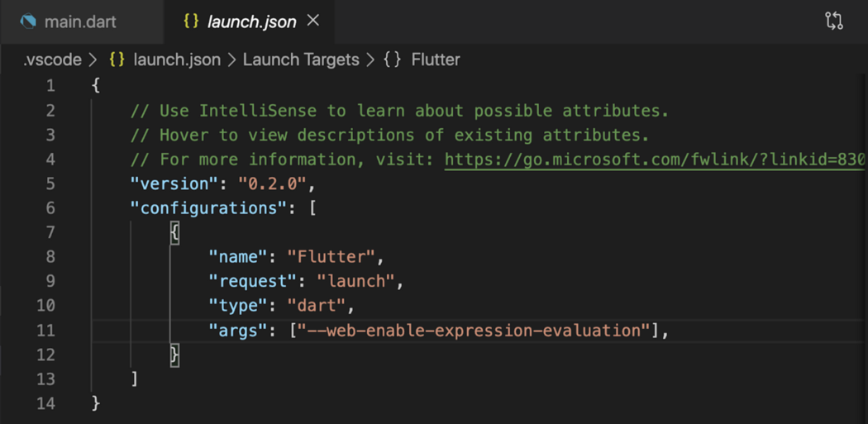
Task: Open the .vscode breadcrumb folder
Action: pyautogui.click(x=52, y=60)
